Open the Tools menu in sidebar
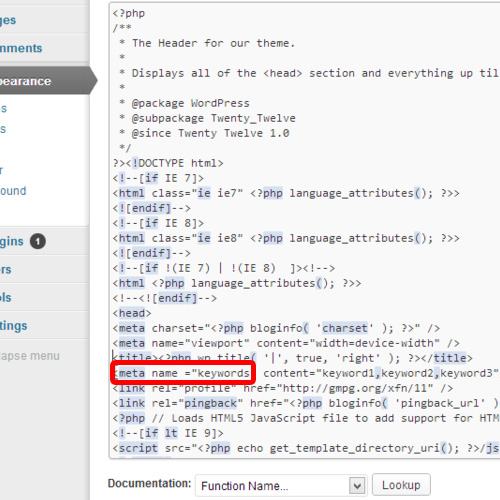This screenshot has height=500, width=500. click(6, 297)
